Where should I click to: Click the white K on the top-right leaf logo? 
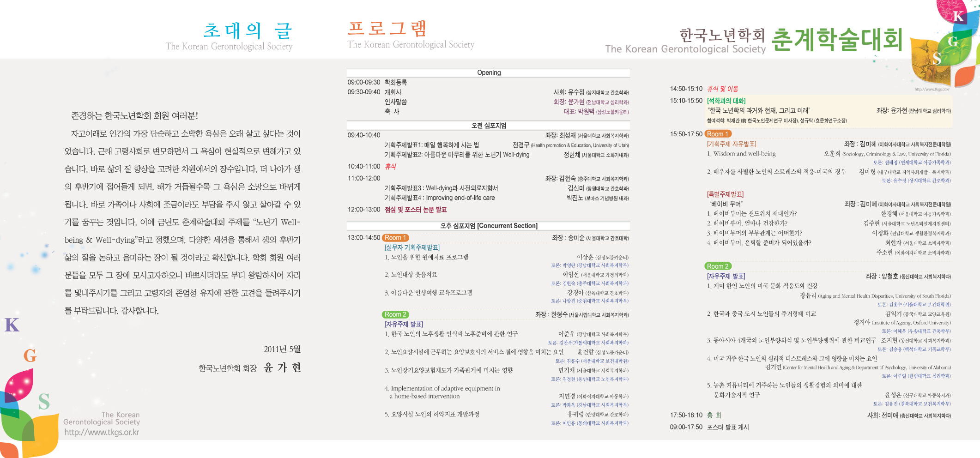(959, 17)
